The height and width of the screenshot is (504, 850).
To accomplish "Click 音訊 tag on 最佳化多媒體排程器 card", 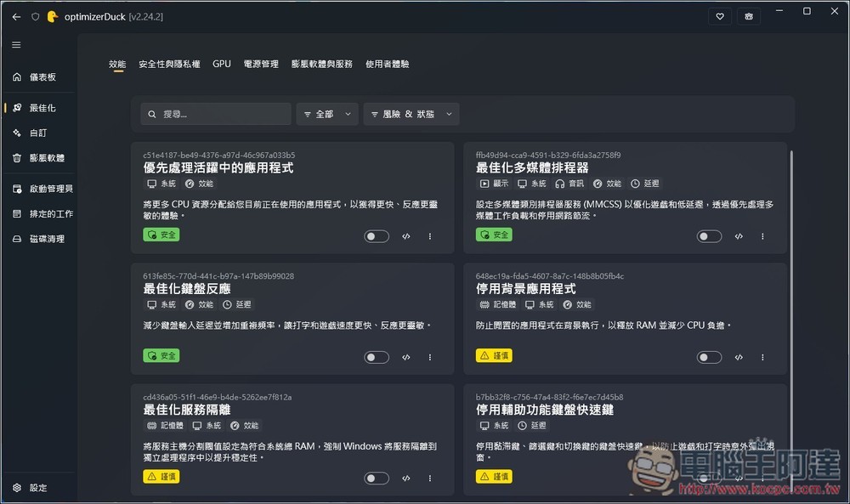I will [569, 184].
